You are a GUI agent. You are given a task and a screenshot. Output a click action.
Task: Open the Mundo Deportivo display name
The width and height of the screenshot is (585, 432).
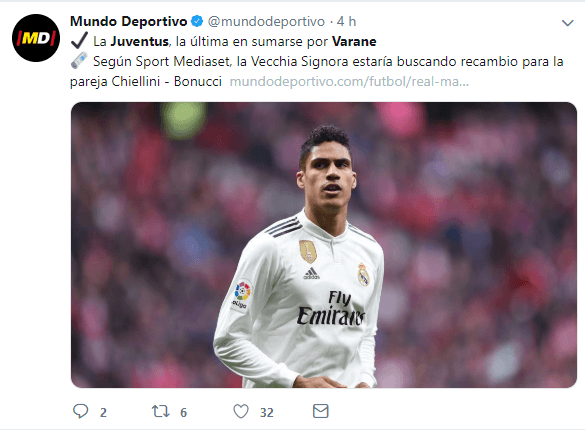tap(128, 22)
